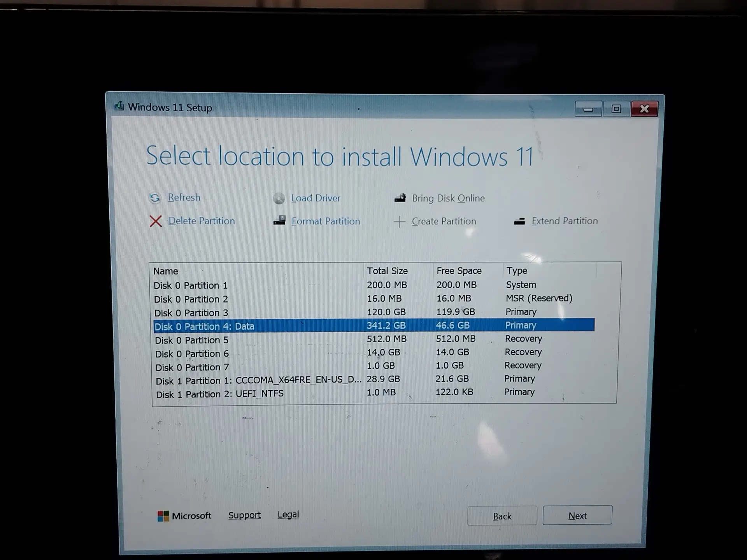Click the Delete Partition link

(202, 221)
